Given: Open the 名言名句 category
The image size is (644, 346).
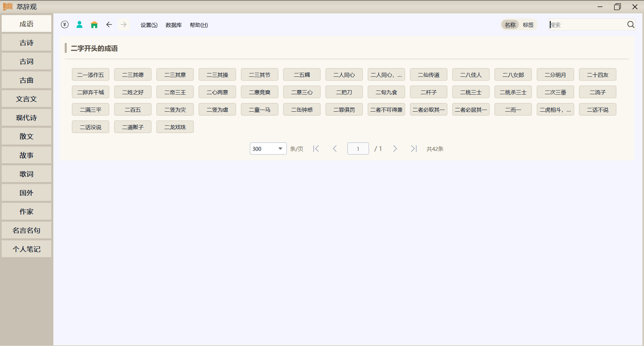Looking at the screenshot, I should tap(26, 230).
